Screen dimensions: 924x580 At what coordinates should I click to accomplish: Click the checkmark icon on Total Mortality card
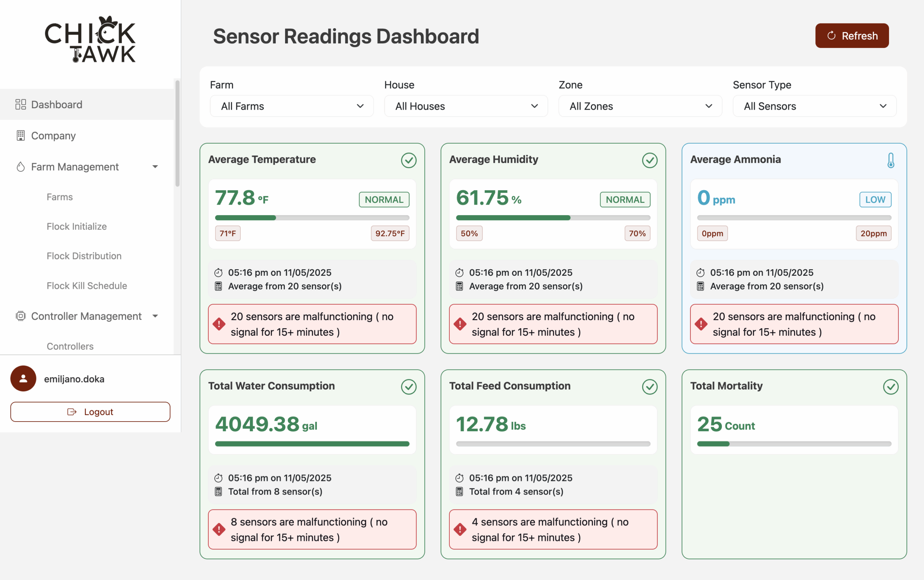[x=891, y=387]
